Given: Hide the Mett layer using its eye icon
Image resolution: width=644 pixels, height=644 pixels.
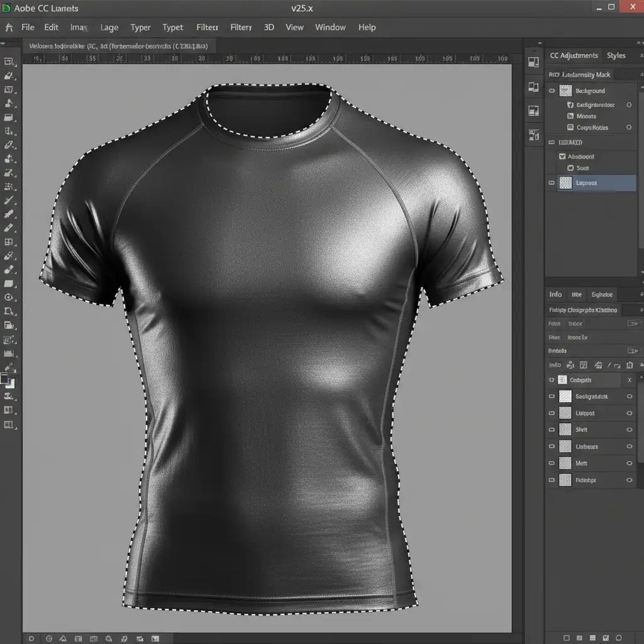Looking at the screenshot, I should 630,464.
